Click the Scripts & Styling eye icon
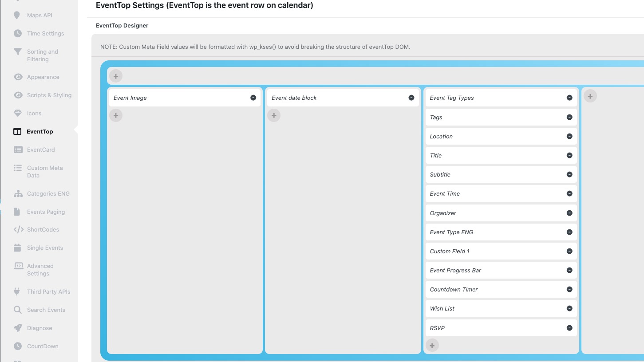644x362 pixels. point(18,95)
